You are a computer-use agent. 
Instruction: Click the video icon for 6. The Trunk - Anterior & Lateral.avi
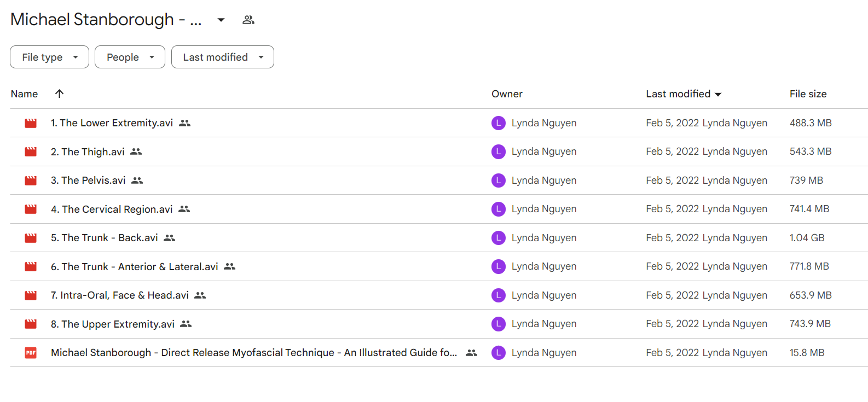[x=31, y=266]
